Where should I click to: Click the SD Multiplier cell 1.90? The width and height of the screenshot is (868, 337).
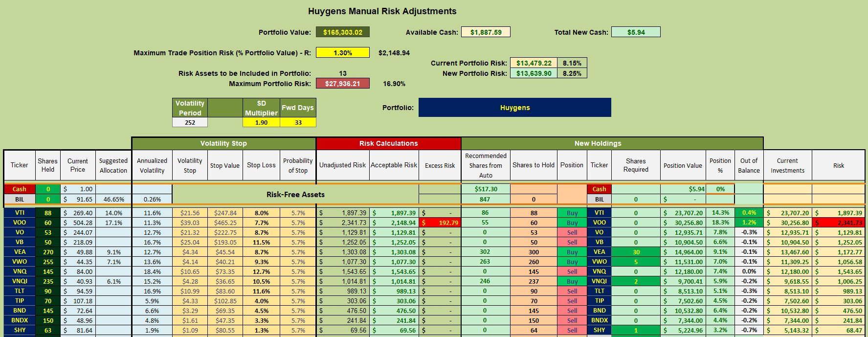[x=261, y=122]
